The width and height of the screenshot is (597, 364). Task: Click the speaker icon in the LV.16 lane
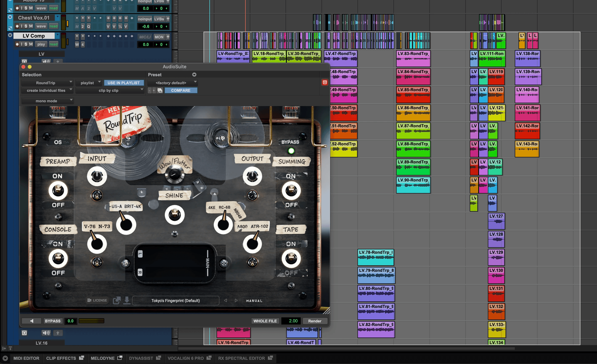46,333
